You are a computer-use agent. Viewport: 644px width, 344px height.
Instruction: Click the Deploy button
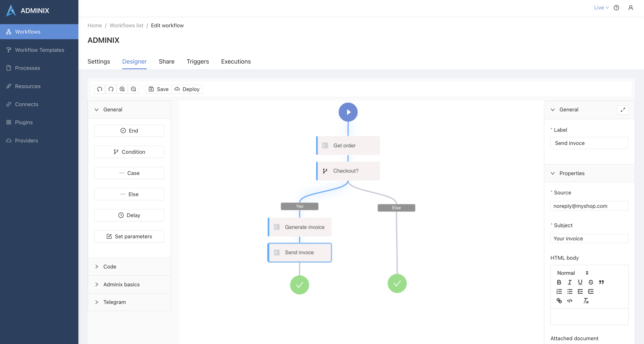(x=187, y=89)
